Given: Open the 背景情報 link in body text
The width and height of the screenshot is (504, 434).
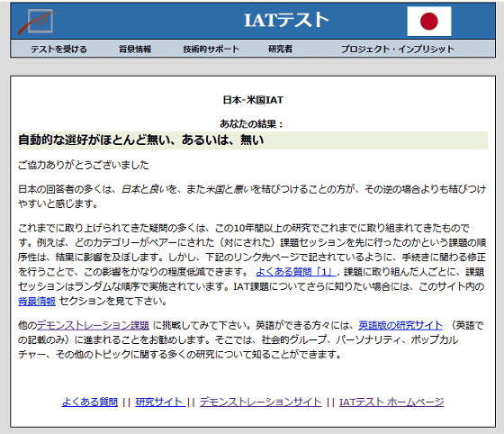Looking at the screenshot, I should [x=37, y=302].
